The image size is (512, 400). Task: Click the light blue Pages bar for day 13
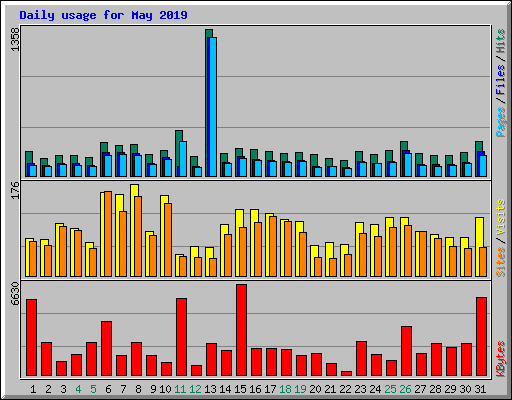pos(213,107)
